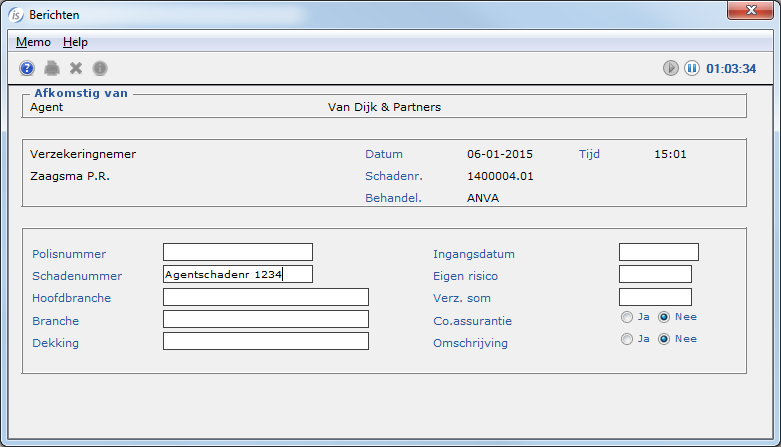Click the Polisnummer label

[69, 254]
